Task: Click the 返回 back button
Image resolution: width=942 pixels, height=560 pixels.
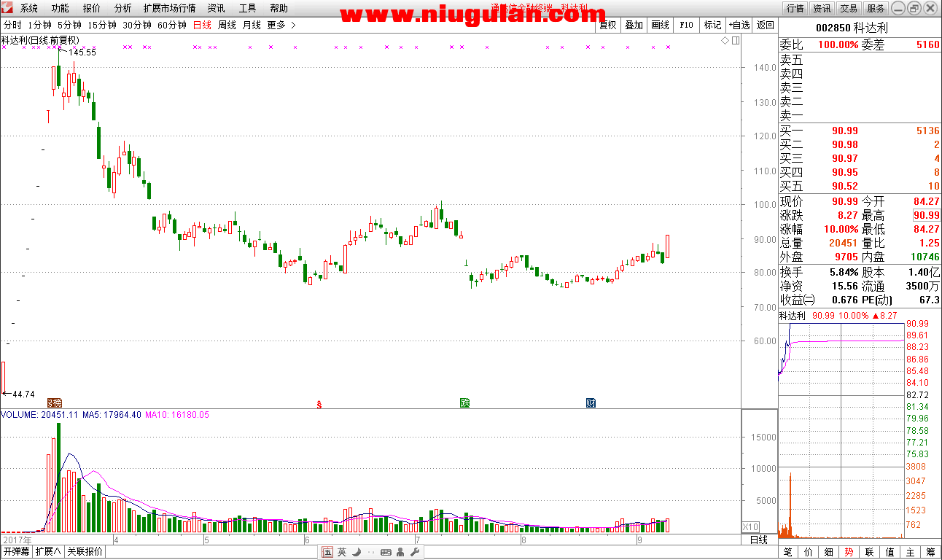Action: [765, 25]
